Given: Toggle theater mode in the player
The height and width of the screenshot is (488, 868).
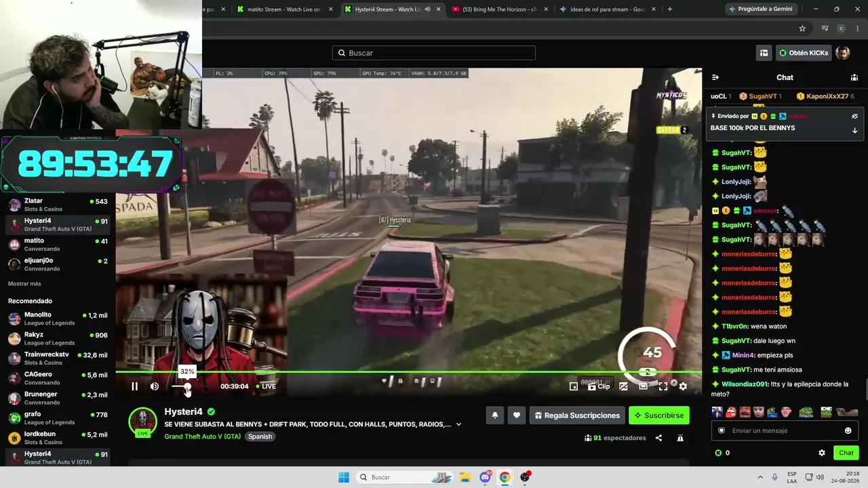Looking at the screenshot, I should tap(643, 386).
